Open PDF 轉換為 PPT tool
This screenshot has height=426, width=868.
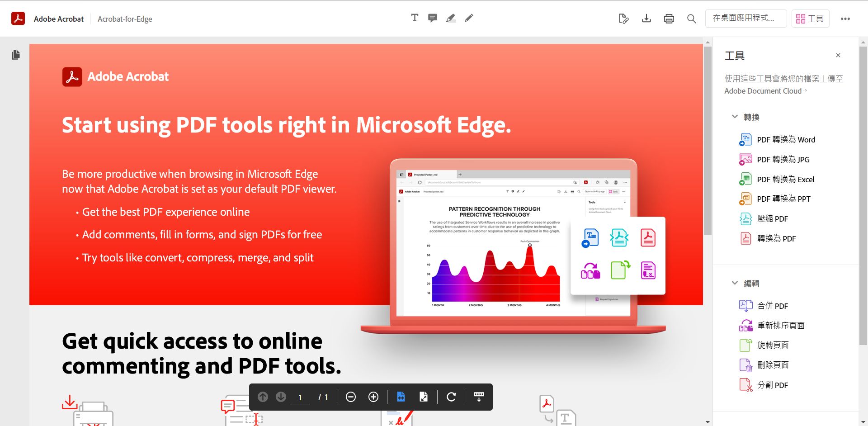tap(784, 199)
